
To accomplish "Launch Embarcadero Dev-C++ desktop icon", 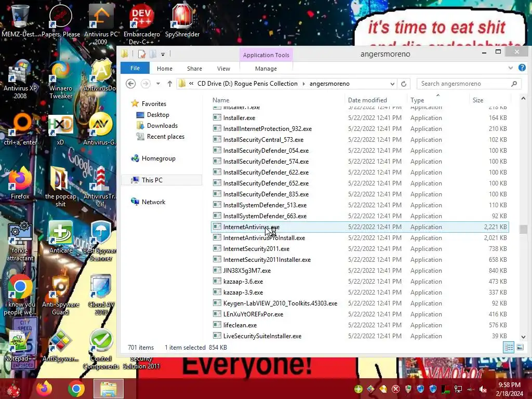I will click(141, 24).
